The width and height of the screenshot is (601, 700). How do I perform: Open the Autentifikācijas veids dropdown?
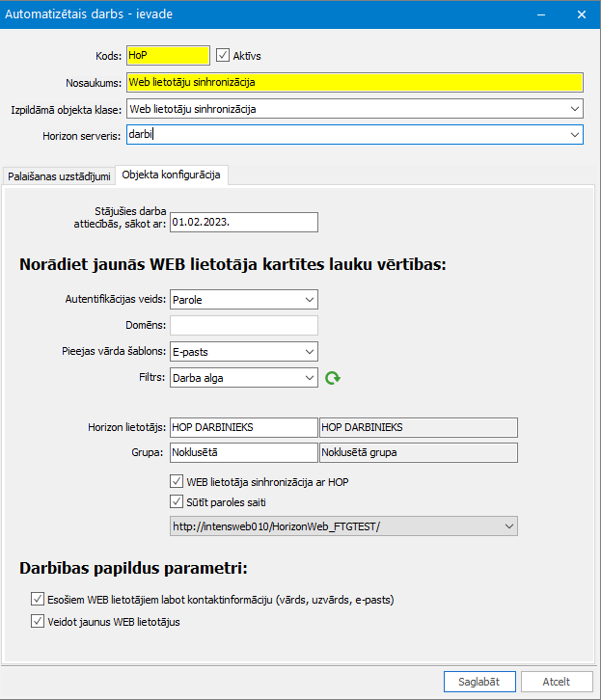(310, 300)
